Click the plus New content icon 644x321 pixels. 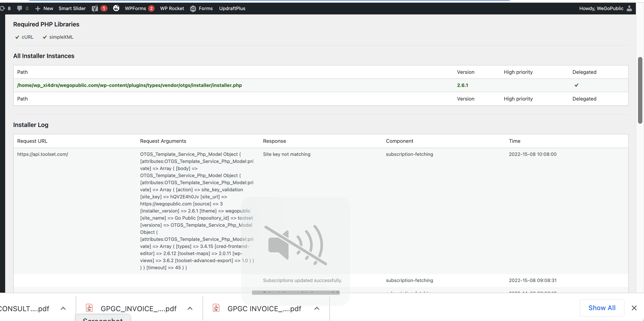point(38,8)
